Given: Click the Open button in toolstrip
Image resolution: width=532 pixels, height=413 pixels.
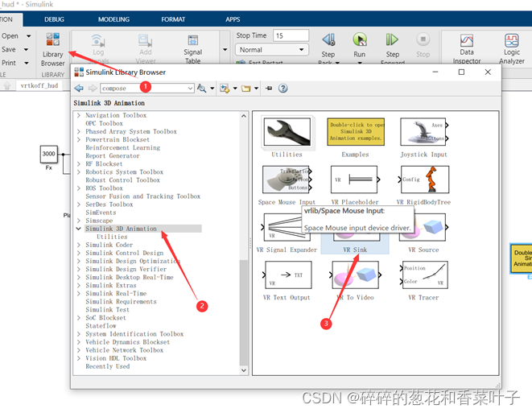Looking at the screenshot, I should coord(10,36).
